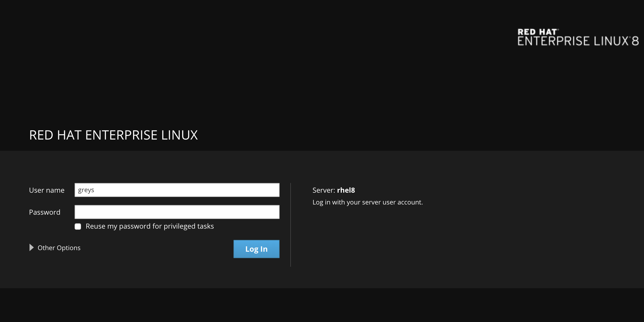644x322 pixels.
Task: Enable Reuse my password for privileged tasks
Action: click(78, 226)
